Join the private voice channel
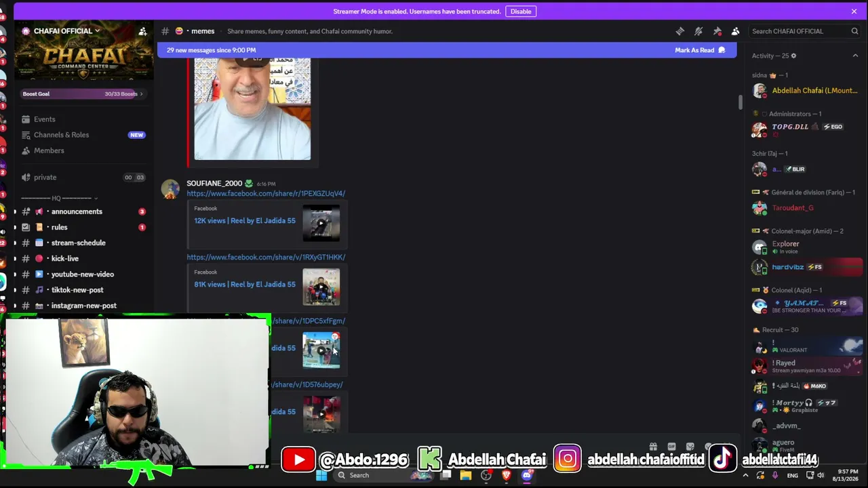Screen dimensions: 868x488 click(x=84, y=178)
